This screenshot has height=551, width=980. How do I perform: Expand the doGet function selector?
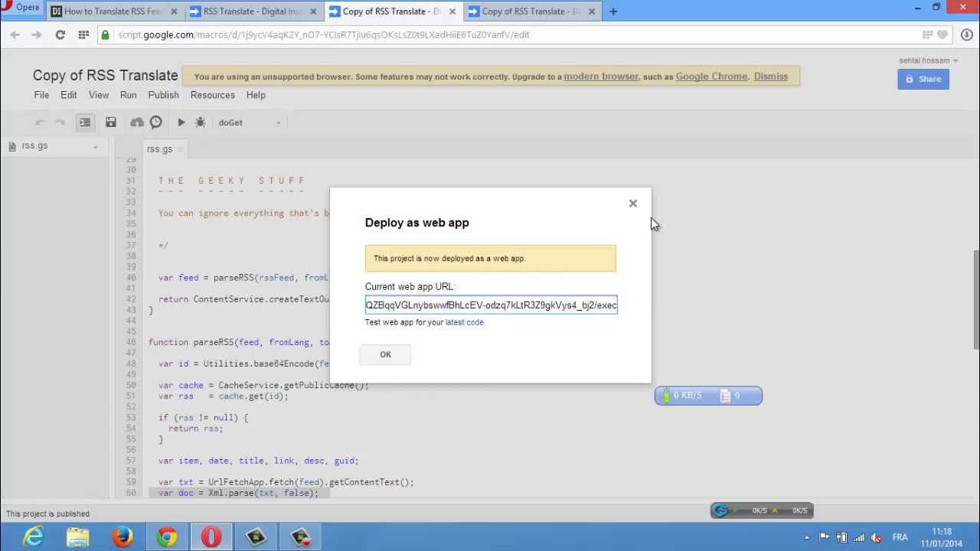tap(250, 122)
